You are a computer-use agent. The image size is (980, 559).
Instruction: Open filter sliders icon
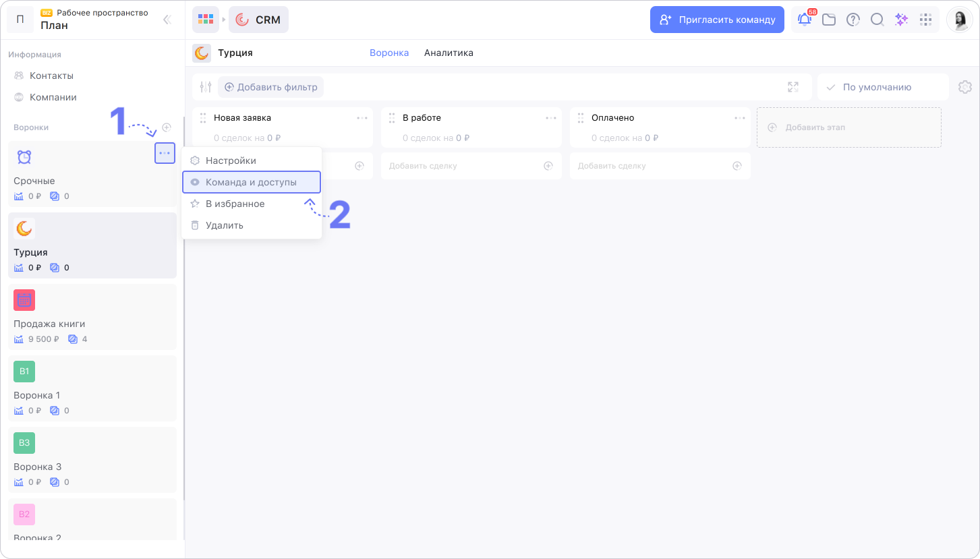pyautogui.click(x=206, y=87)
